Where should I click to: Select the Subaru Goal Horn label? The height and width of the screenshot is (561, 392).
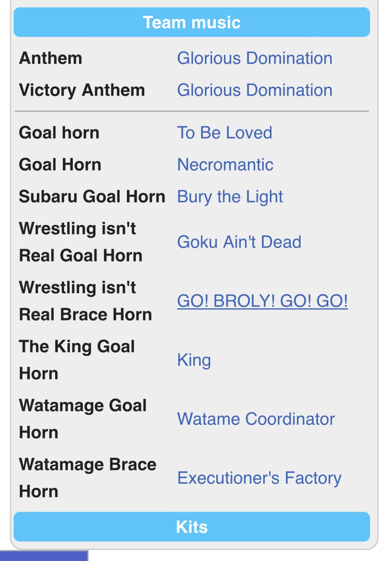92,197
